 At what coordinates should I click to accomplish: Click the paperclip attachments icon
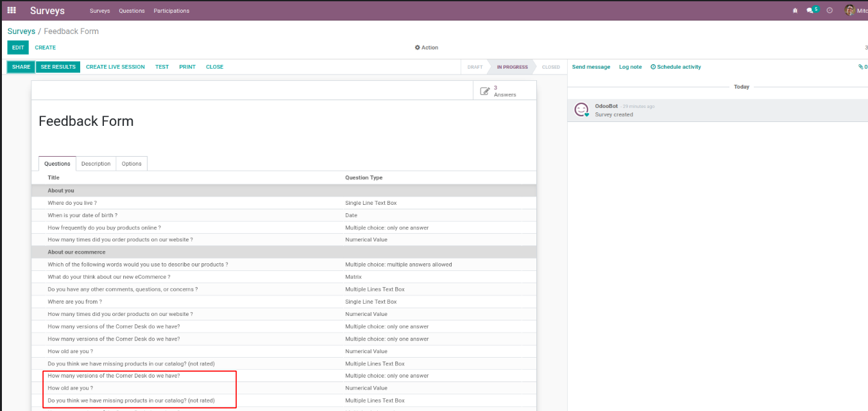click(861, 67)
